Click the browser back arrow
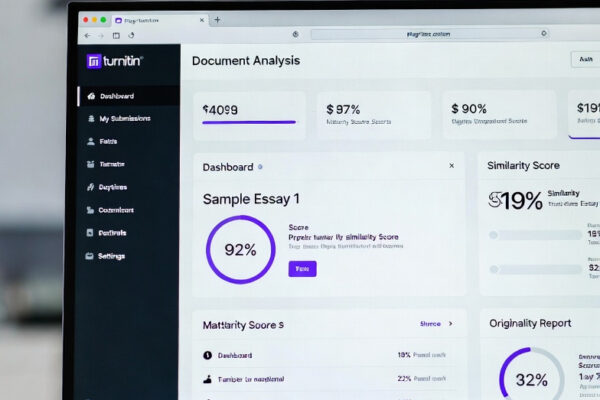Image resolution: width=600 pixels, height=400 pixels. (x=87, y=35)
